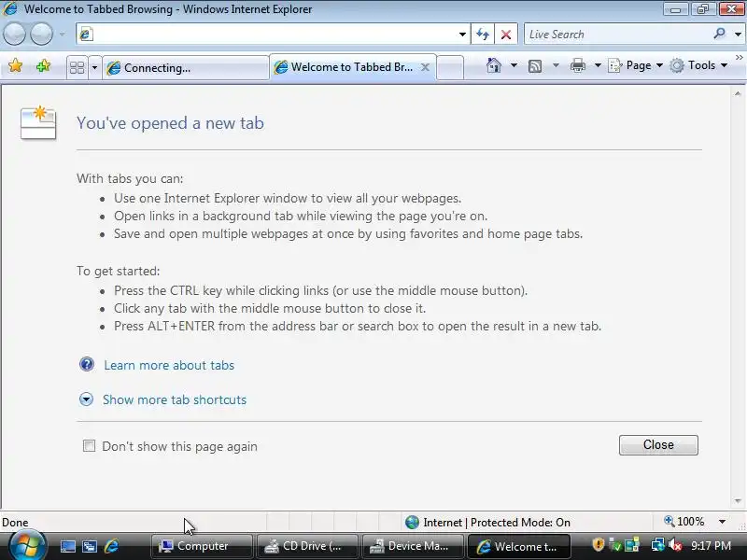
Task: Click the security shield tray icon
Action: click(x=598, y=544)
